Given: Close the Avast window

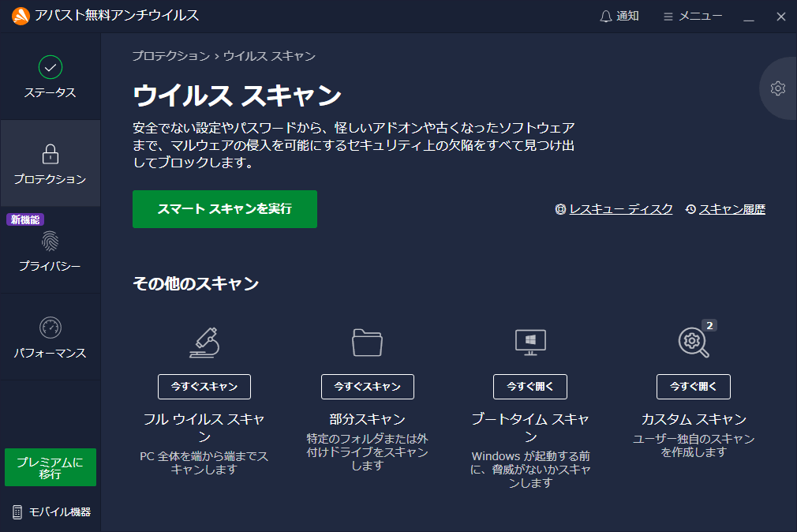Looking at the screenshot, I should click(781, 17).
